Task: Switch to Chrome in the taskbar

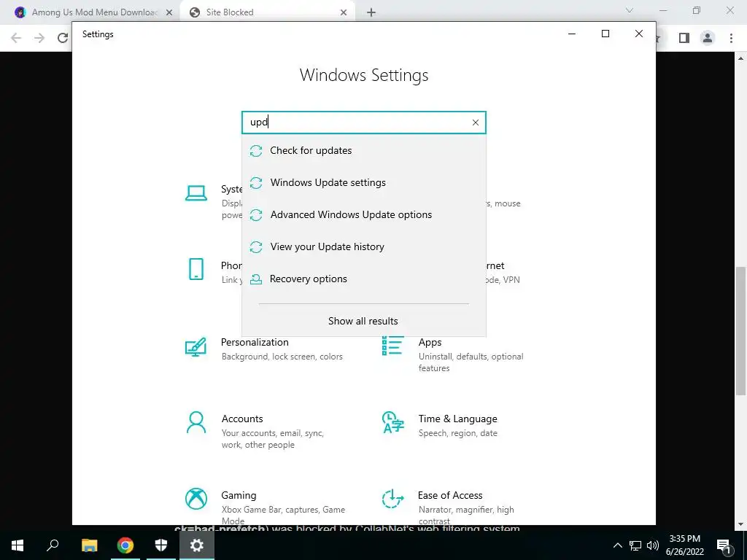Action: [125, 545]
